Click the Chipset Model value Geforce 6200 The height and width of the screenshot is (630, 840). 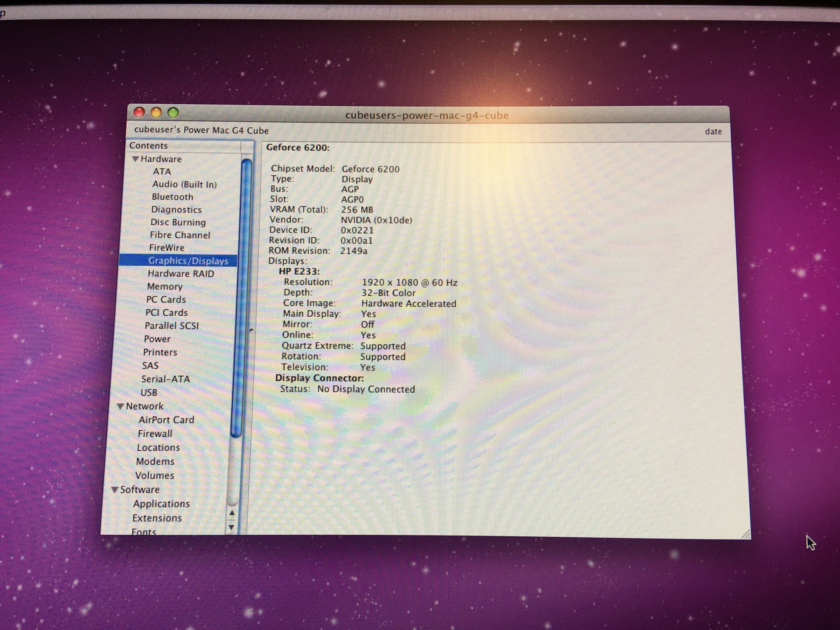tap(370, 169)
